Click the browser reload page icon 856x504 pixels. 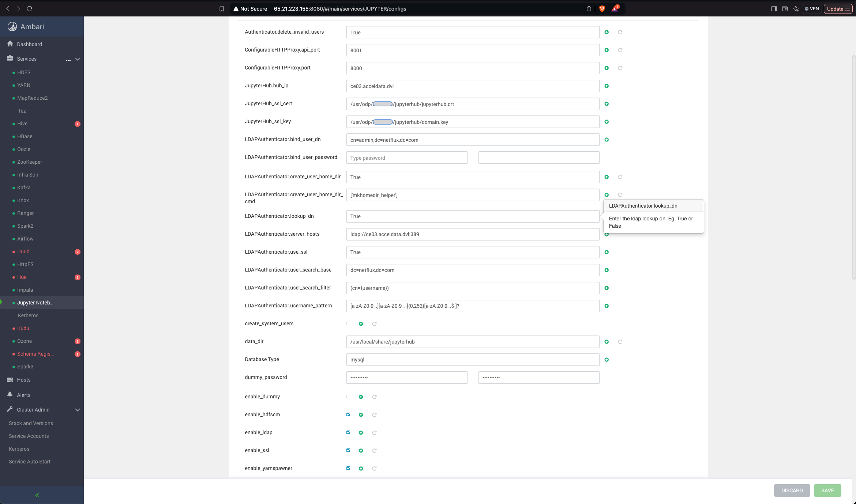30,8
